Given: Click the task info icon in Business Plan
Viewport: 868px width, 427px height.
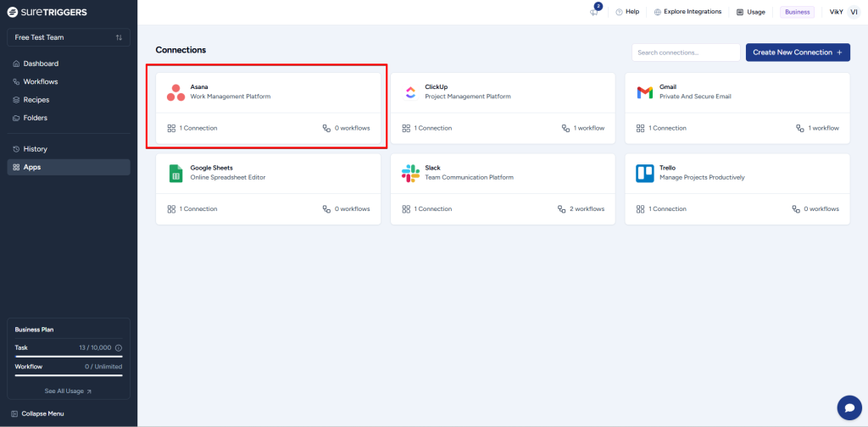Looking at the screenshot, I should 119,348.
